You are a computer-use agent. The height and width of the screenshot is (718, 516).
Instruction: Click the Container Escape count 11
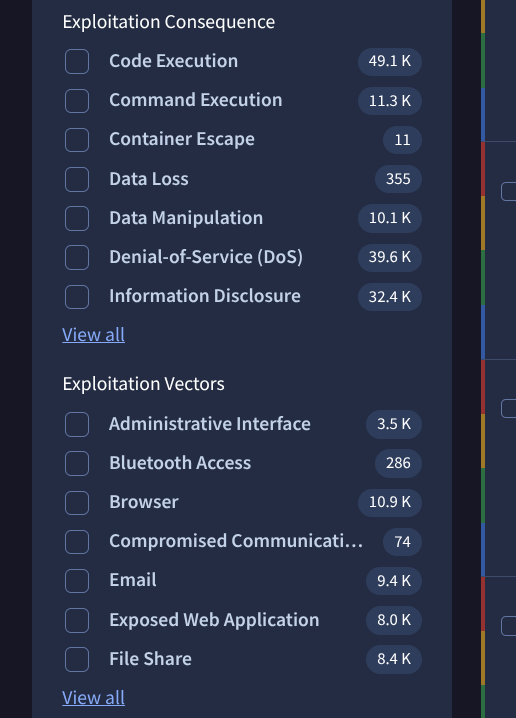pos(402,140)
